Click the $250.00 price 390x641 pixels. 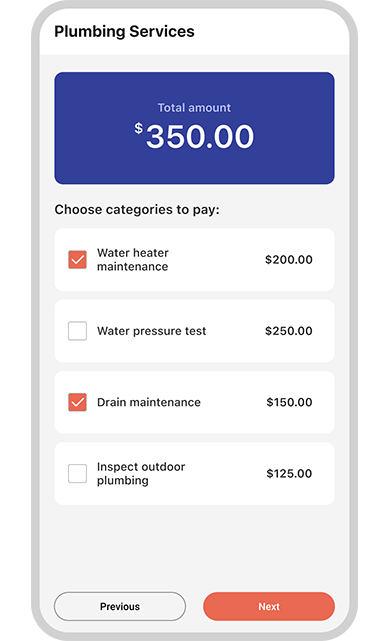289,331
